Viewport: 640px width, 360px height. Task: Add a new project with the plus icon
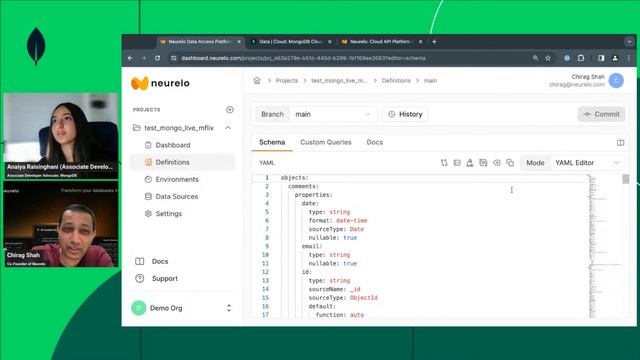click(230, 109)
